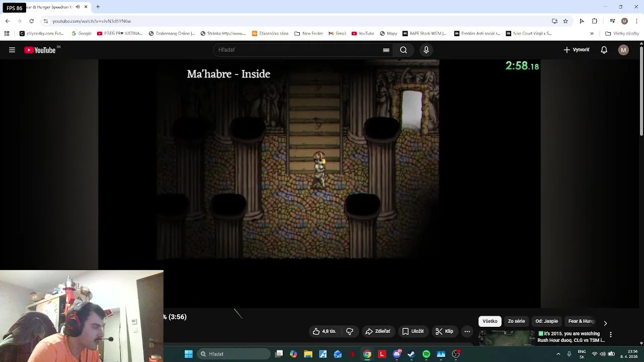Open the Chrome three-dot menu
This screenshot has height=362, width=644.
coord(636,21)
